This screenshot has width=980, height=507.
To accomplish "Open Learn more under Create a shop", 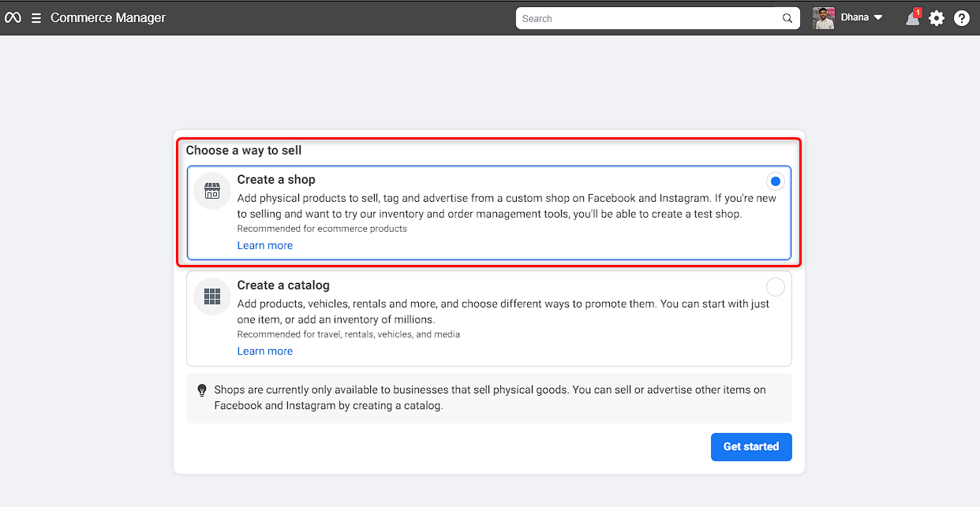I will point(265,245).
